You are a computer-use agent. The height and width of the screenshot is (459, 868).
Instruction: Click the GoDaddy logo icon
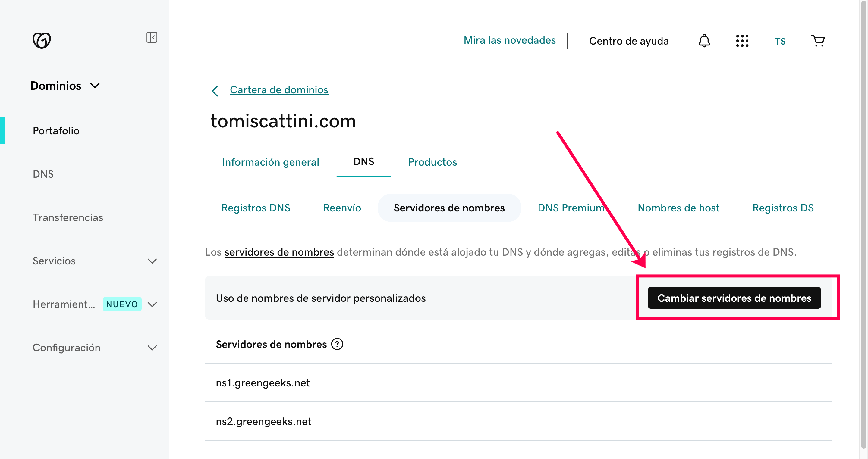[42, 40]
